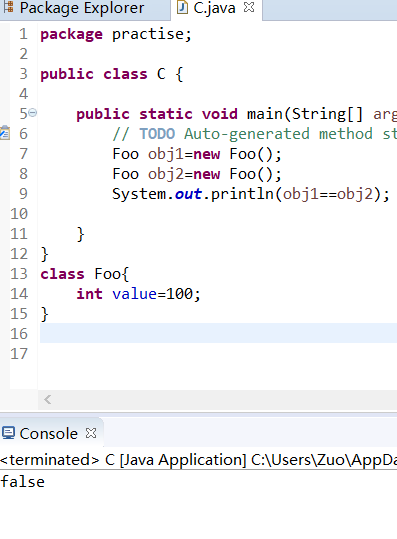Click the closing brace on line 15
This screenshot has width=397, height=539.
45,314
